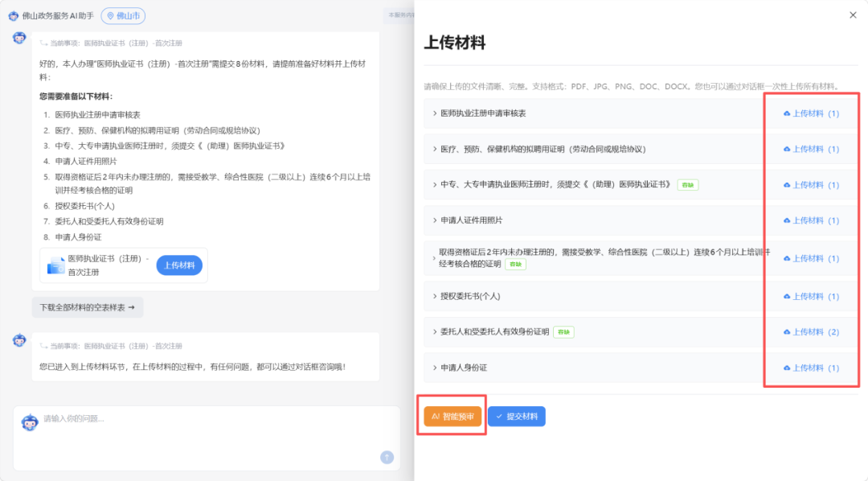Click the Foshan AI assistant logo icon
Image resolution: width=868 pixels, height=481 pixels.
(14, 16)
